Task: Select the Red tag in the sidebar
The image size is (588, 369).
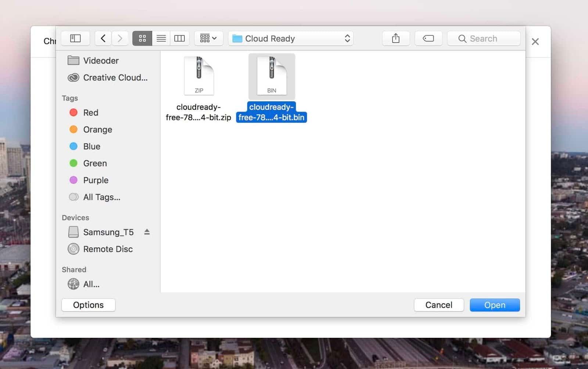Action: click(90, 112)
